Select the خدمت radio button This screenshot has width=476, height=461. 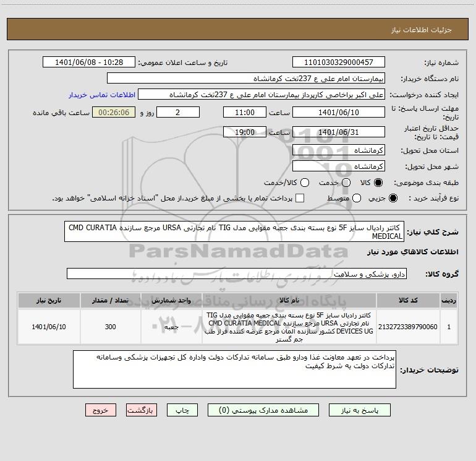pos(346,183)
